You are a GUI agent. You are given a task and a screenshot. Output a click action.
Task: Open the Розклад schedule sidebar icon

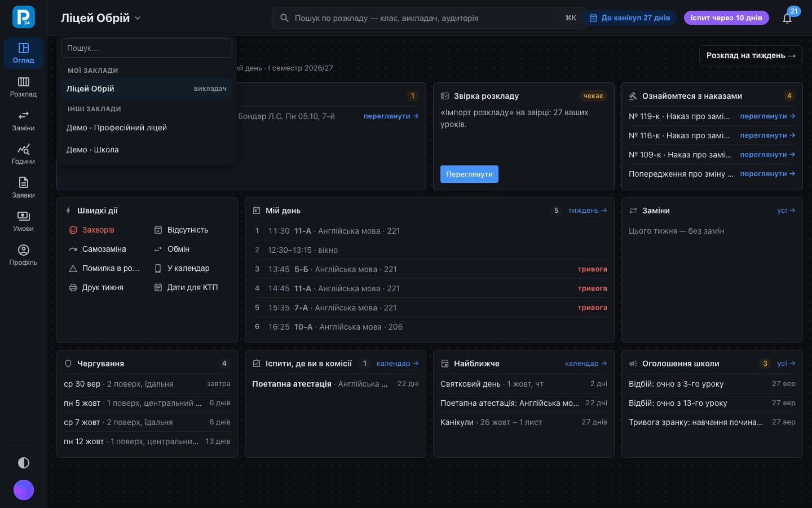(x=23, y=87)
